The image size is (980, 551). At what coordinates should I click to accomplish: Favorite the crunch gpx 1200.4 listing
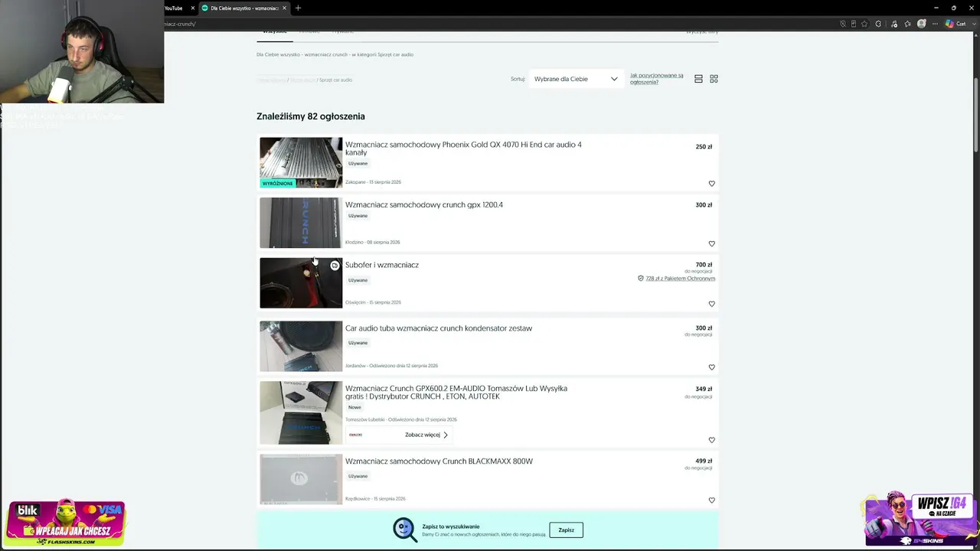point(711,243)
